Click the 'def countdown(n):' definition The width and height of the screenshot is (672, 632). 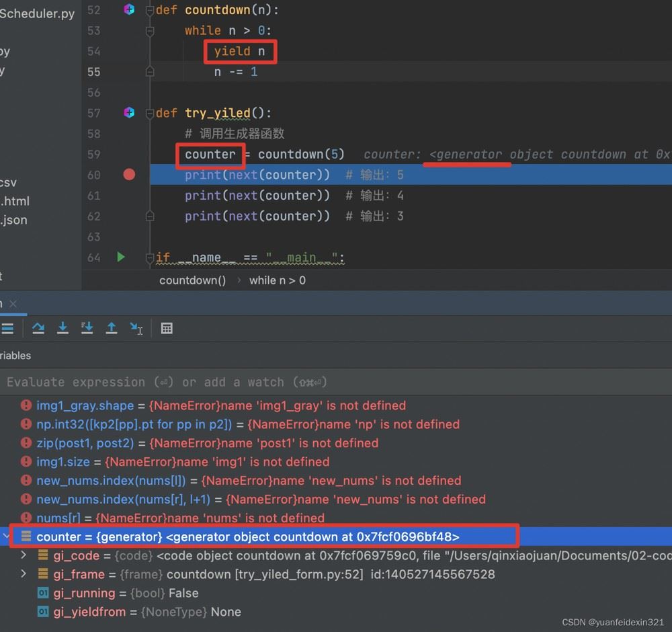point(217,10)
